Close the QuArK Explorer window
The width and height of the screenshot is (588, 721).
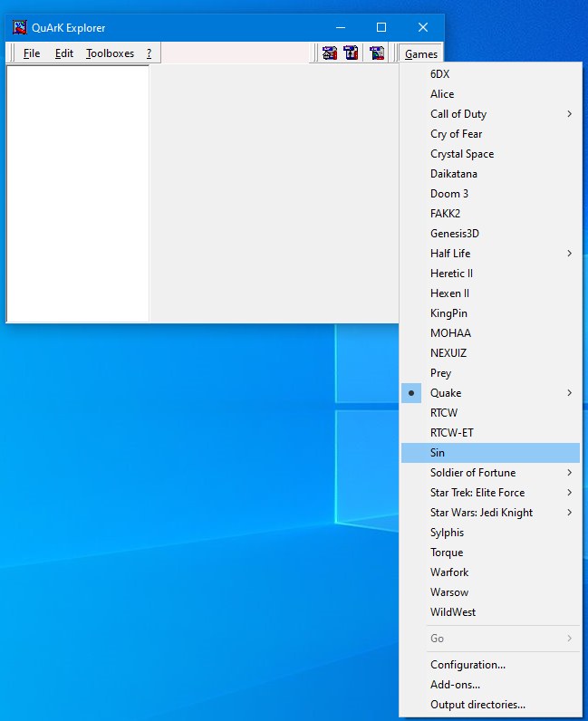click(x=423, y=27)
